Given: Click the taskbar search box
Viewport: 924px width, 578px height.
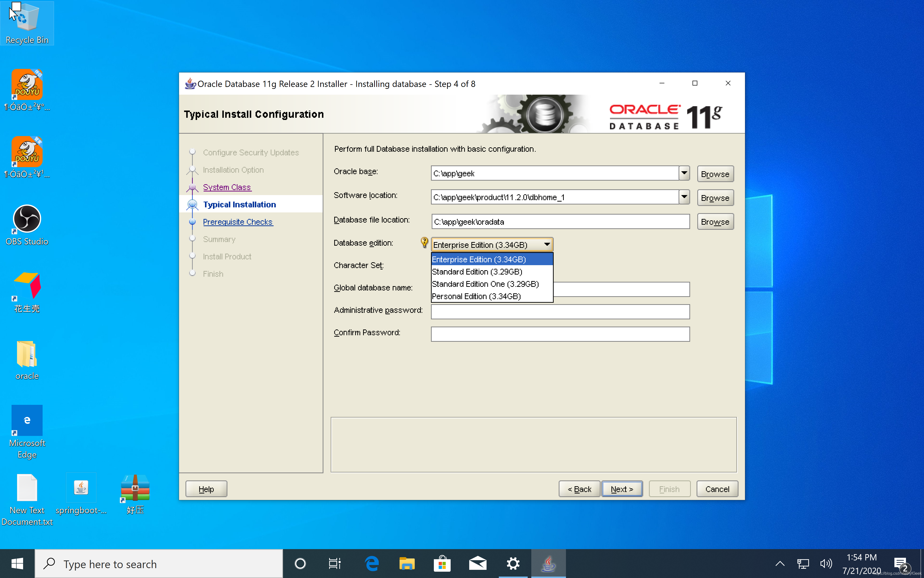Looking at the screenshot, I should coord(159,564).
